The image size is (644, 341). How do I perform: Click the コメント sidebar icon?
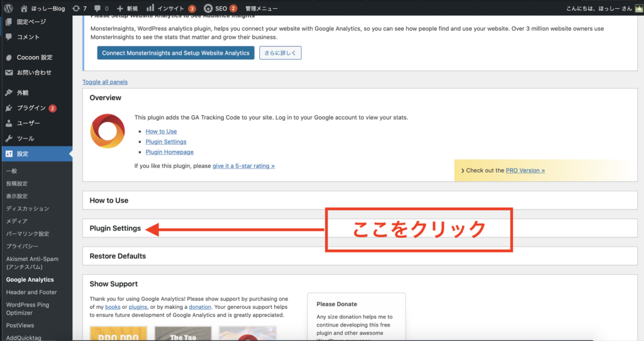point(9,37)
